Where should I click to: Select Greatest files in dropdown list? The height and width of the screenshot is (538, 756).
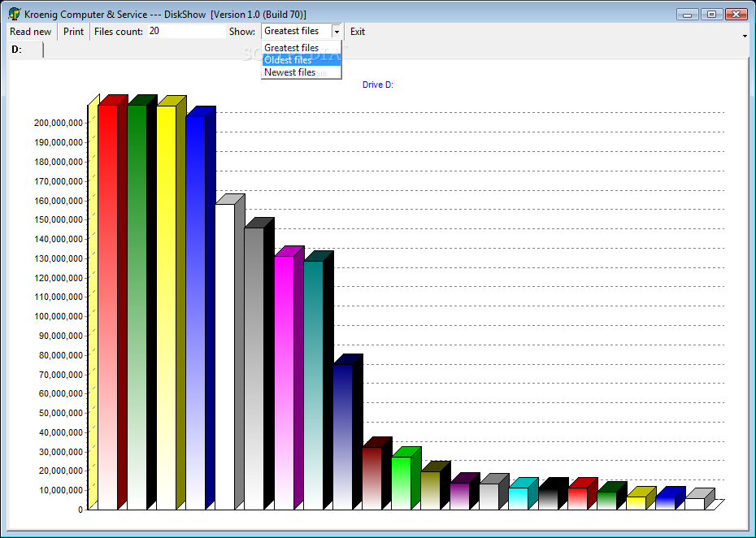pos(302,48)
